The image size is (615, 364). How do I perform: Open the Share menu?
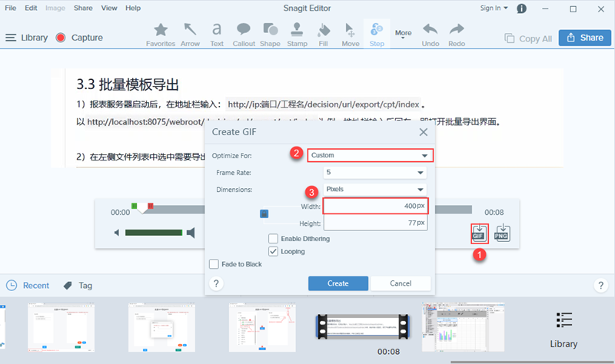click(83, 8)
